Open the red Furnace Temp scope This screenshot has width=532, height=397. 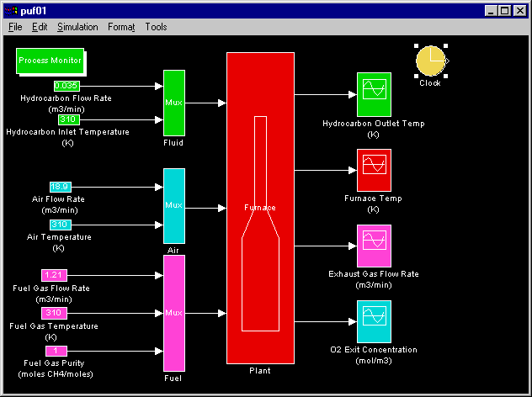click(x=374, y=171)
